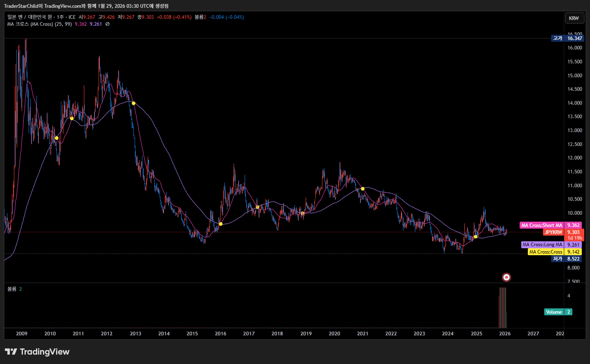Click the 고가 16.347 high price label
The height and width of the screenshot is (364, 590).
pyautogui.click(x=567, y=38)
